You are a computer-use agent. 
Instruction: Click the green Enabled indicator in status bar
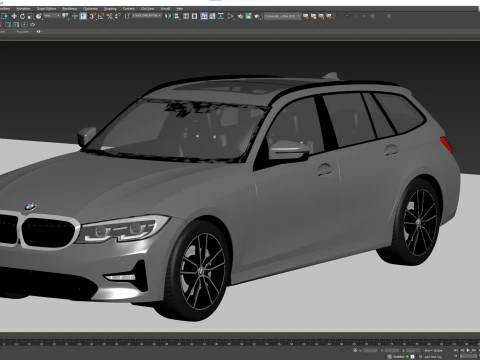(407, 356)
